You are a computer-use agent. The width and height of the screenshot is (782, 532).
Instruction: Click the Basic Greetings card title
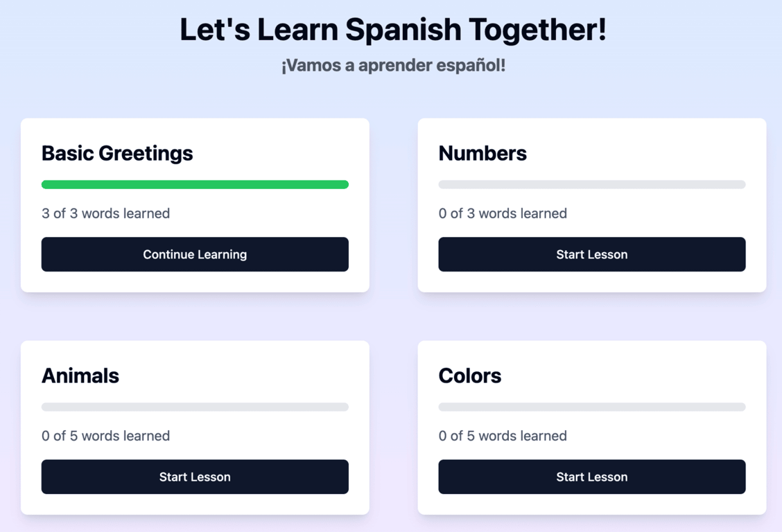(116, 153)
